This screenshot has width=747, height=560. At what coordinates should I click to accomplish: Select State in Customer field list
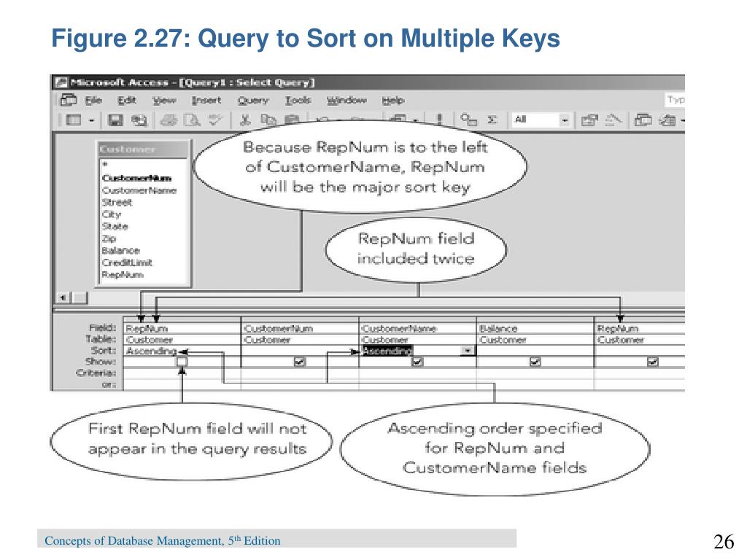click(115, 226)
